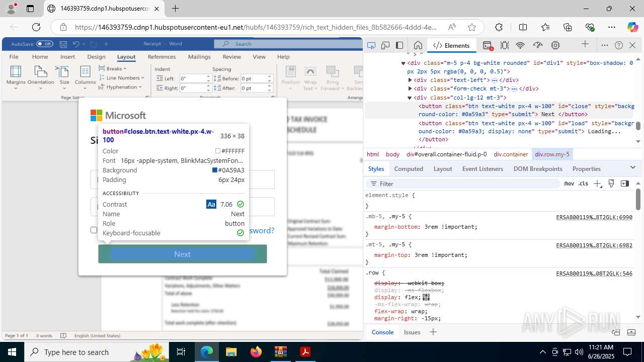Change DevTools dock side or activity bar icon
Image resolution: width=644 pixels, height=362 pixels.
pos(399,45)
